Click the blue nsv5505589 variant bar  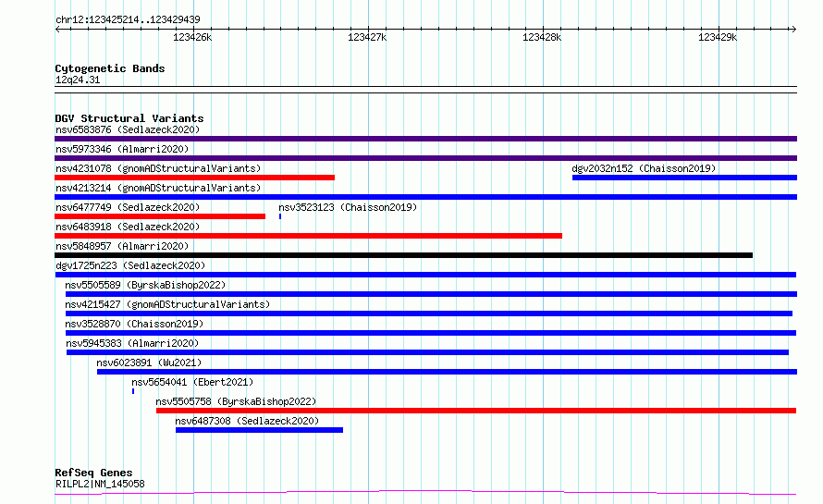[431, 294]
